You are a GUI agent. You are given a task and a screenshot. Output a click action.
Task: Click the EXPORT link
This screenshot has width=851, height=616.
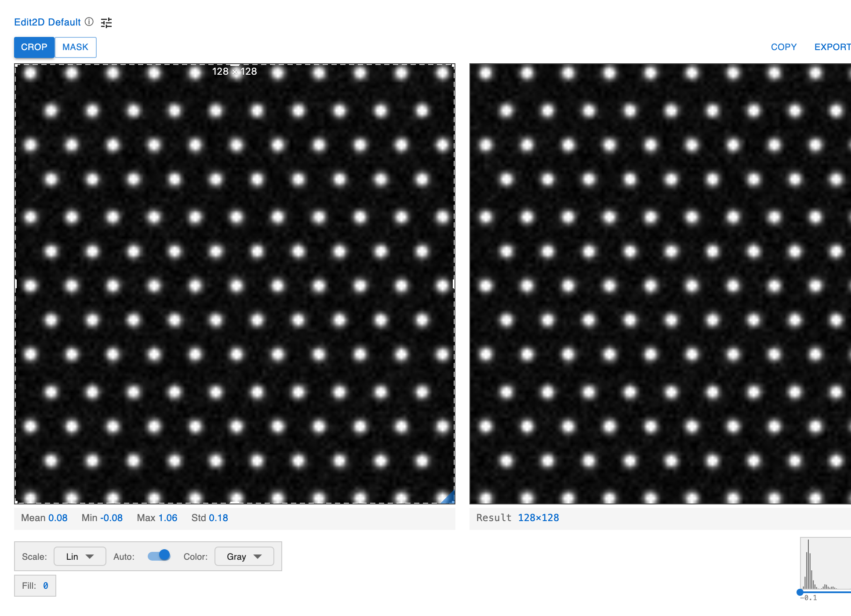coord(833,47)
